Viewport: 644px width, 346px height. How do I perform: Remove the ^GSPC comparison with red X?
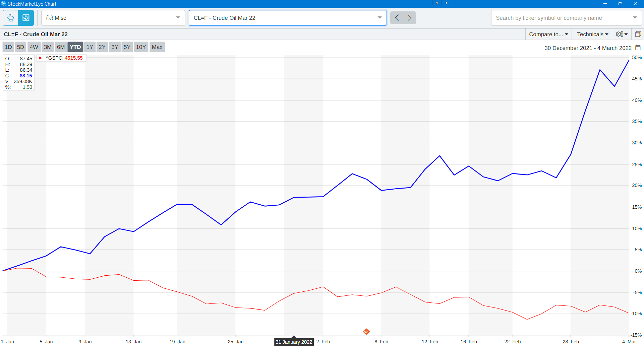point(40,58)
